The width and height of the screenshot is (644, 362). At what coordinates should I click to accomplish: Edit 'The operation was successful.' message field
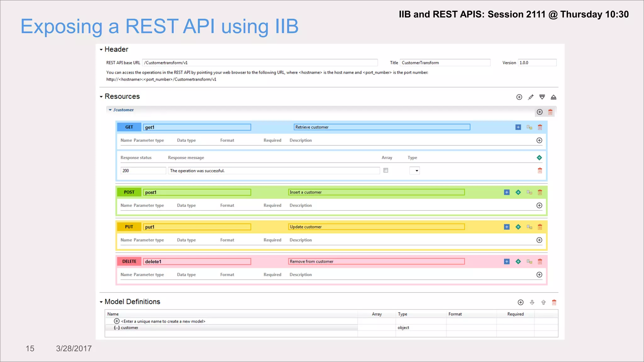274,171
